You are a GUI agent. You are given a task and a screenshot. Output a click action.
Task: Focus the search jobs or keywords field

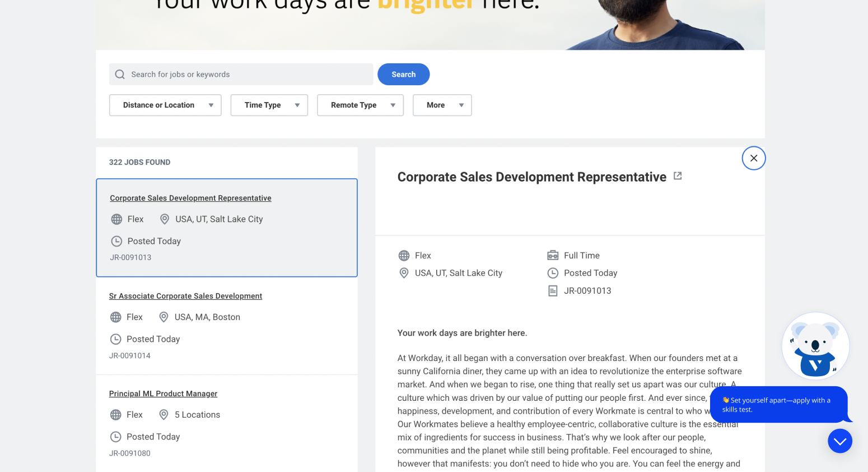pyautogui.click(x=246, y=75)
